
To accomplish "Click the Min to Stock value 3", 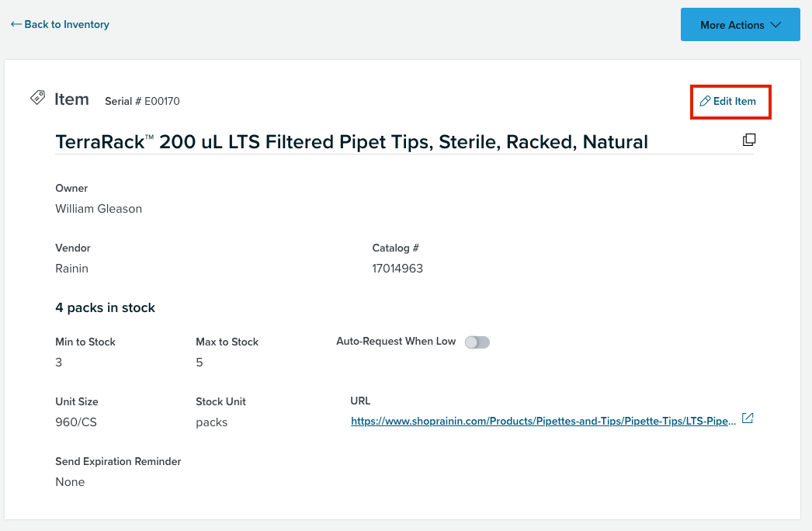I will 58,362.
